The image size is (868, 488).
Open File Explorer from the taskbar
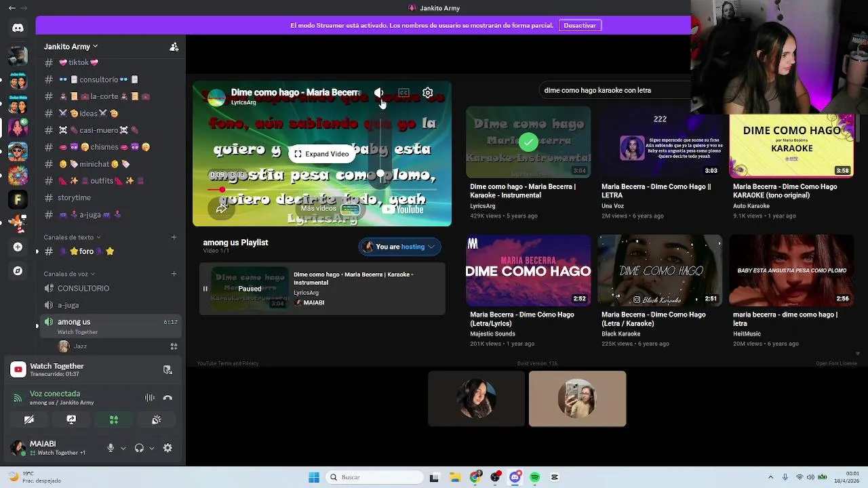(x=455, y=477)
